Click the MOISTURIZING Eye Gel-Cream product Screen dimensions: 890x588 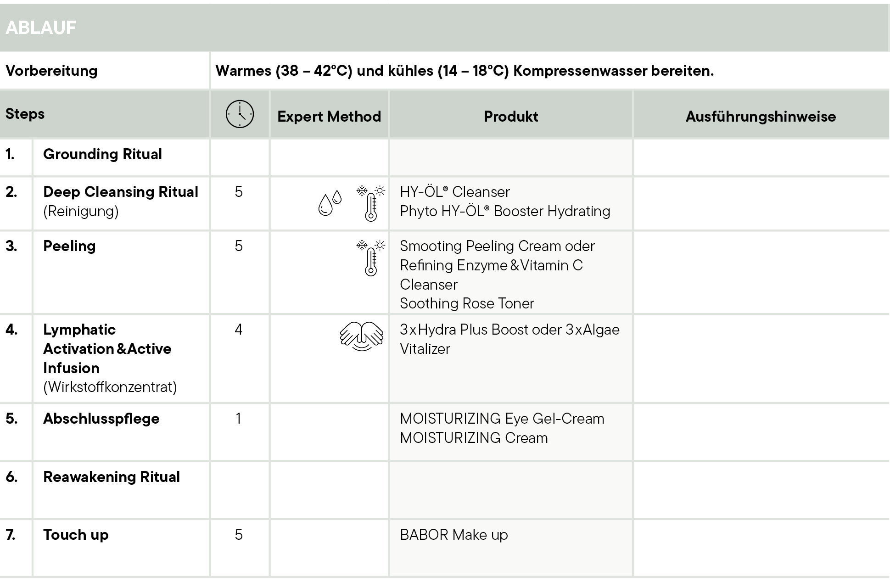pos(502,419)
